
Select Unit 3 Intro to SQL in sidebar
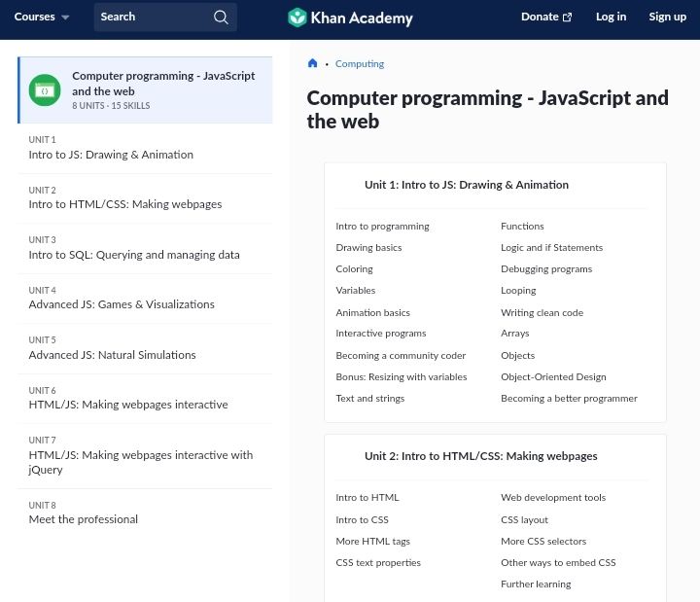(x=133, y=255)
